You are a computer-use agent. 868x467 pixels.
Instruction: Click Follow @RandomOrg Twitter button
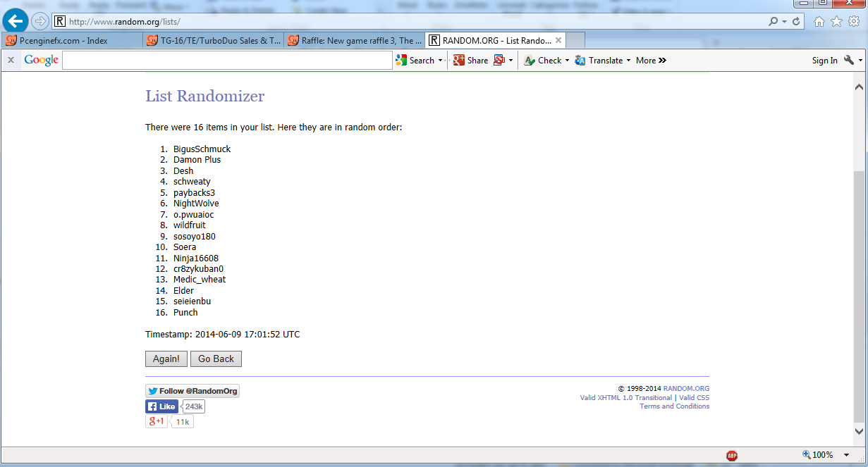click(x=192, y=391)
